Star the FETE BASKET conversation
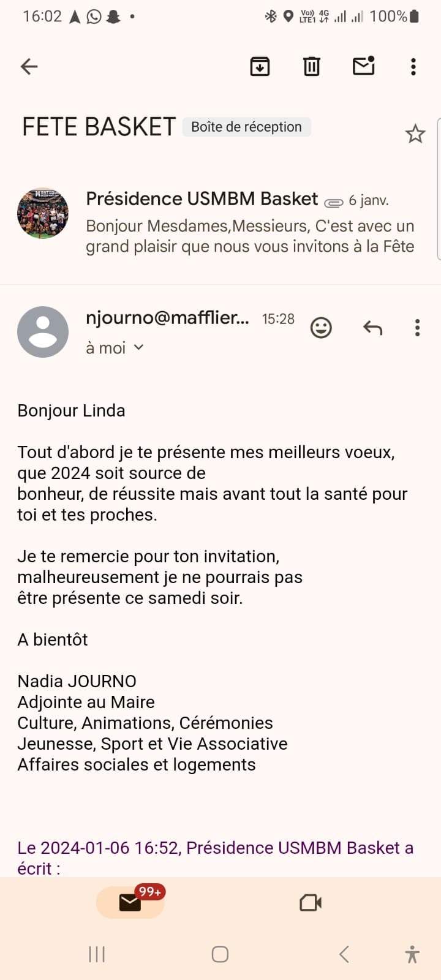Image resolution: width=441 pixels, height=980 pixels. 415,134
